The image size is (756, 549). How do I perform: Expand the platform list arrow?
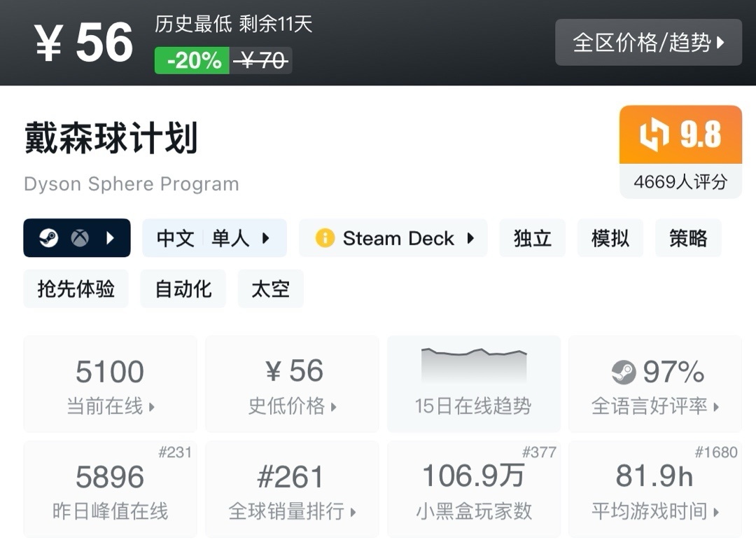[110, 238]
